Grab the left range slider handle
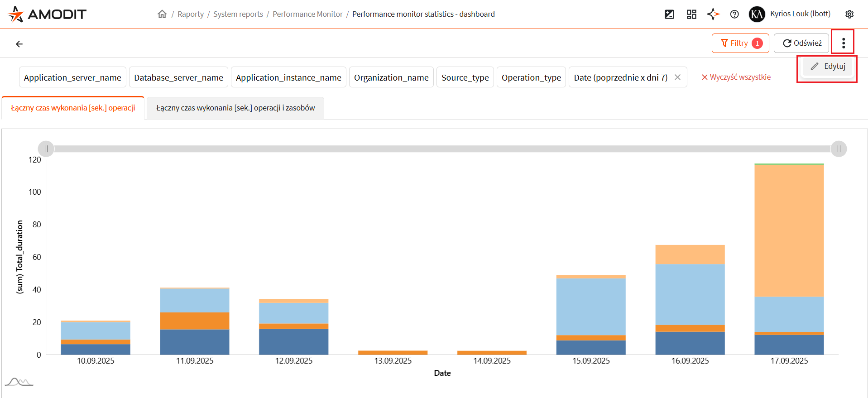The image size is (868, 398). pos(46,149)
